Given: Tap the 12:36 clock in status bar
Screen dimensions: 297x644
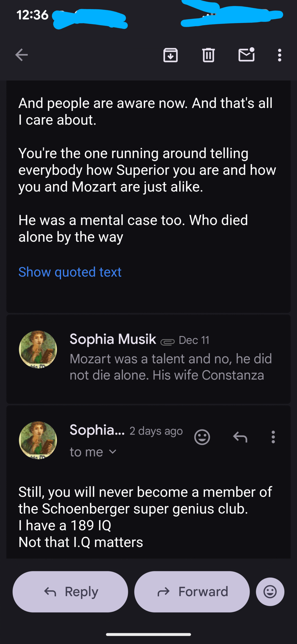Looking at the screenshot, I should click(x=32, y=15).
